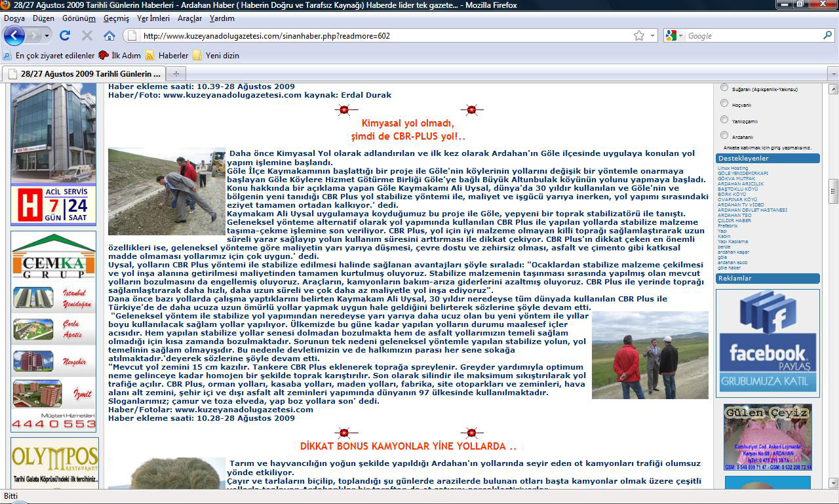Open the ARDAHAN TV VİDEO link
Image resolution: width=839 pixels, height=504 pixels.
[x=741, y=204]
